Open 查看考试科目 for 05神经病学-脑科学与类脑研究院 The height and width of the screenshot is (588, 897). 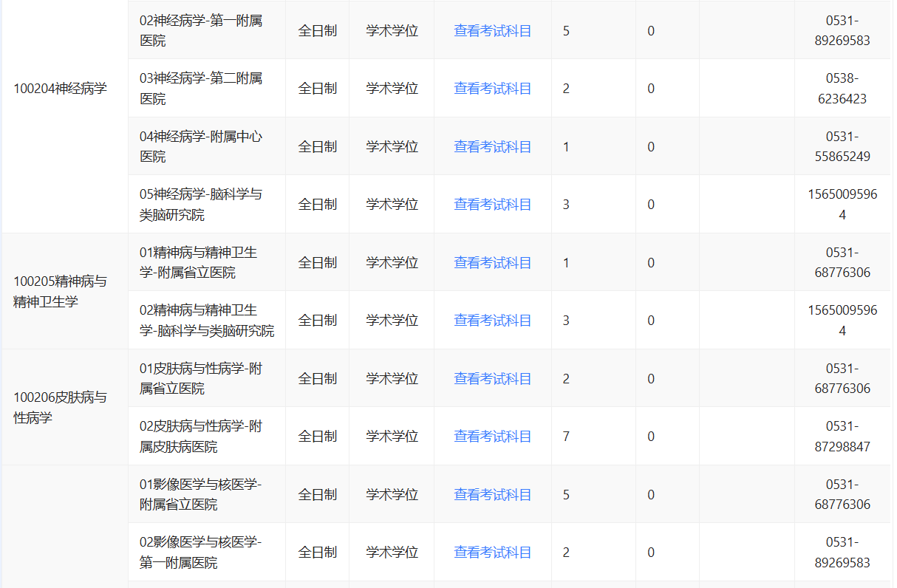[492, 205]
